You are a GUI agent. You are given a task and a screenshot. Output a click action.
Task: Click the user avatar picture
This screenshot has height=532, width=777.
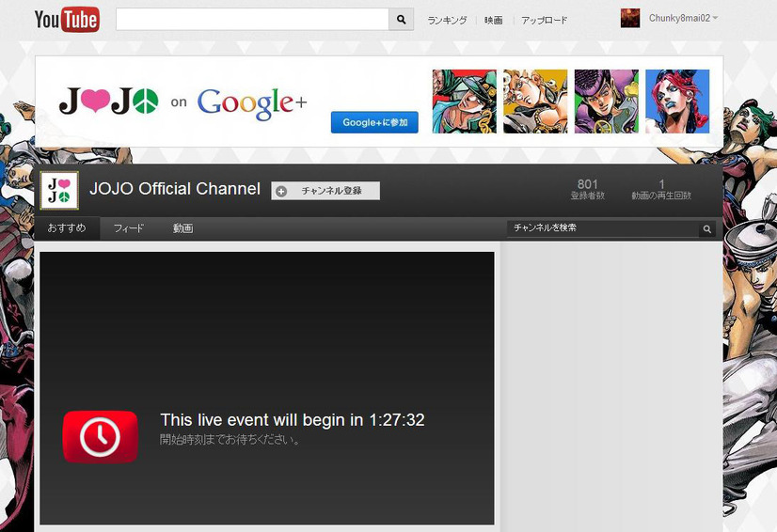630,18
